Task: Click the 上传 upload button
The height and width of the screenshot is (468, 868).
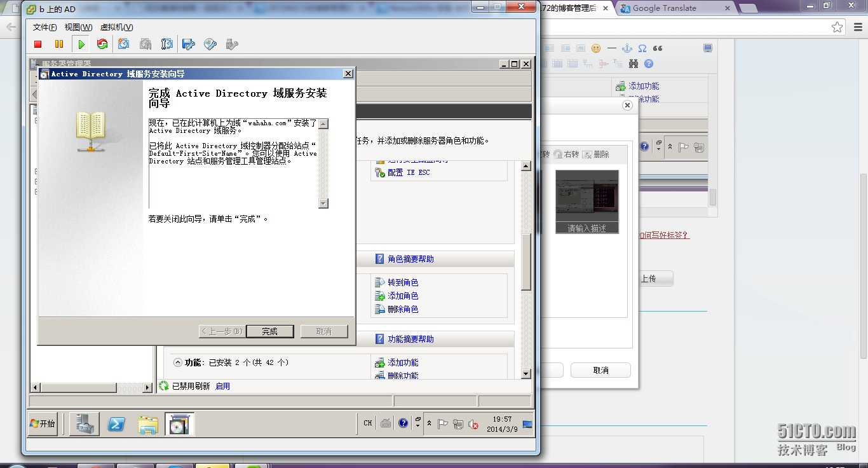Action: coord(648,279)
